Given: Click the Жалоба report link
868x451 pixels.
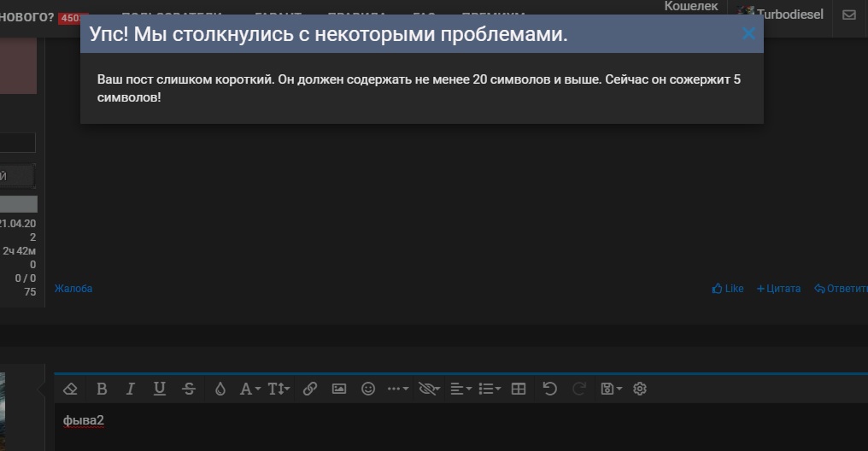Looking at the screenshot, I should pos(73,289).
